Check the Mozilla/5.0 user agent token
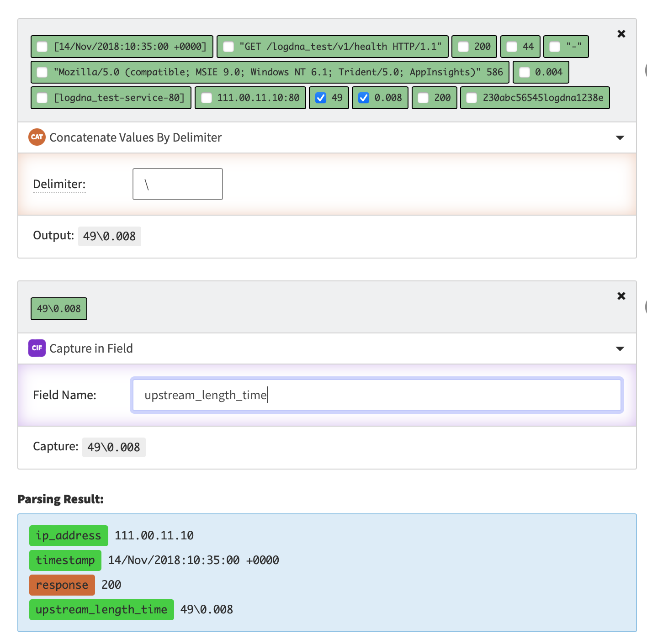The image size is (647, 644). point(42,72)
